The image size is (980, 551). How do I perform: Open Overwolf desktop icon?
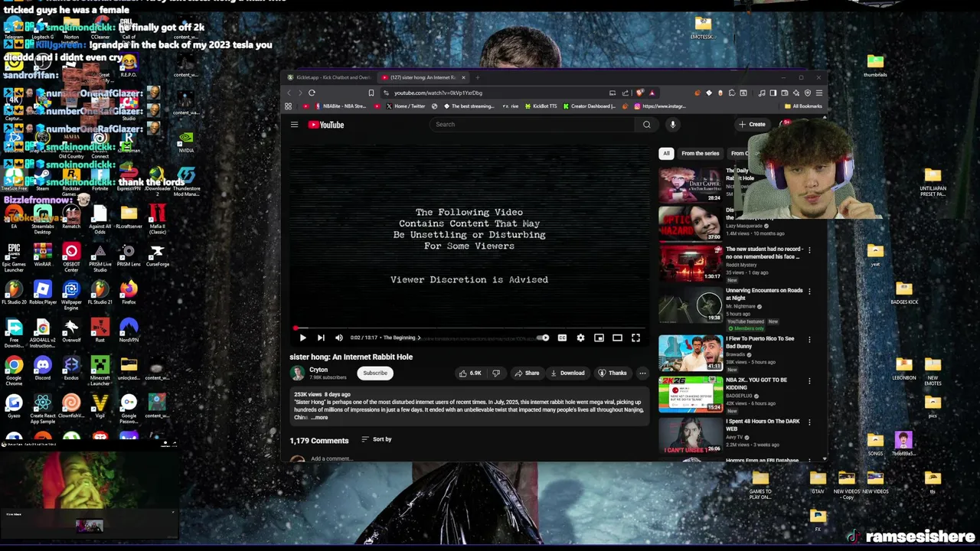71,330
